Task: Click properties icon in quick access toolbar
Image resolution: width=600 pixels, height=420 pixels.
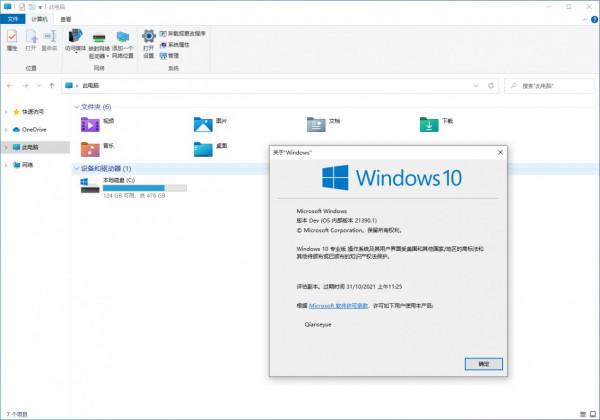Action: tap(22, 7)
